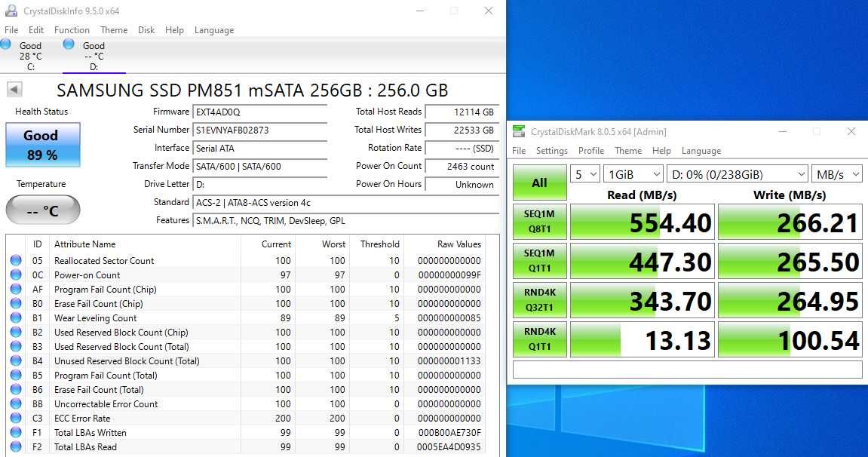Open CrystalDiskMark Help menu
Image resolution: width=868 pixels, height=457 pixels.
pos(661,151)
